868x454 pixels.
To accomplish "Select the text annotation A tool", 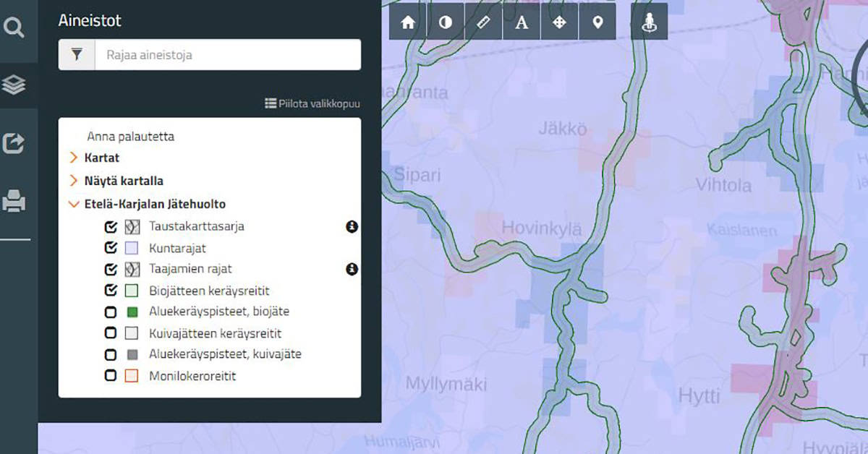I will [x=522, y=22].
